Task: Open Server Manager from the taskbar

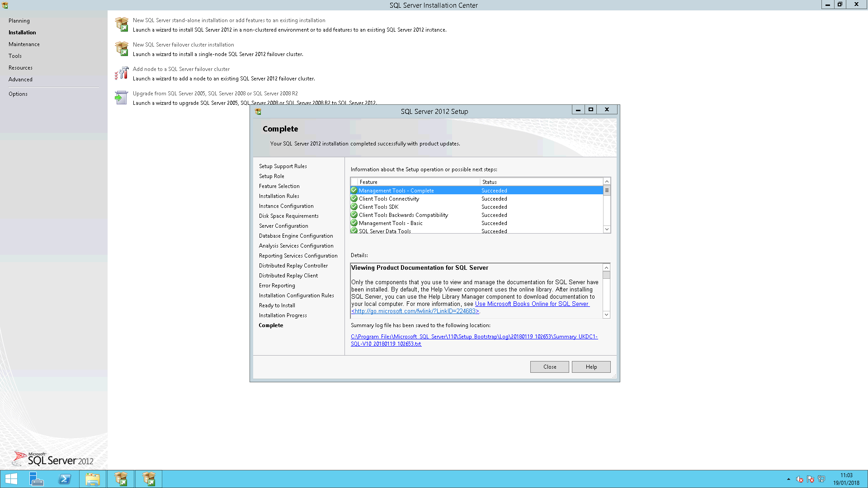Action: pos(36,479)
